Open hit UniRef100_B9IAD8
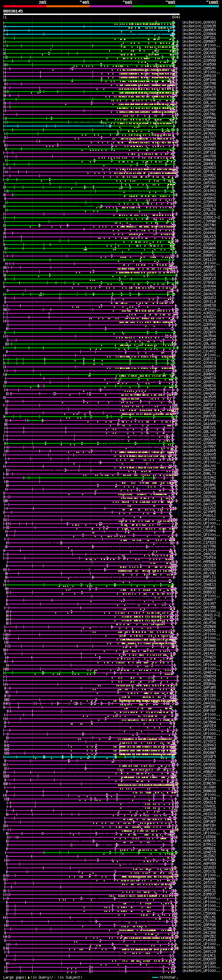 coord(199,122)
